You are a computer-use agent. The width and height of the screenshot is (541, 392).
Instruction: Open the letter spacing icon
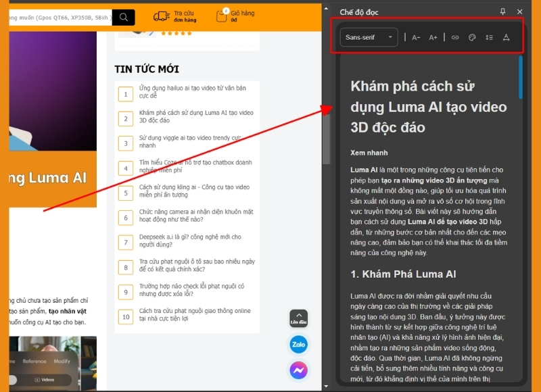[x=506, y=38]
